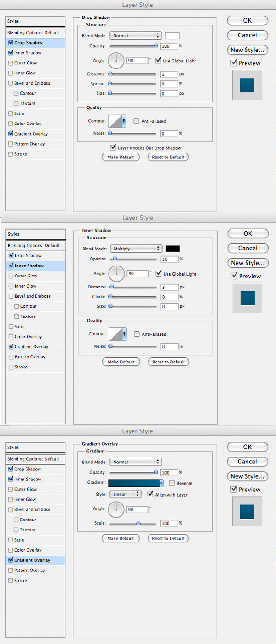The image size is (276, 644).
Task: Toggle Preview checkbox in Drop Shadow dialog
Action: (234, 63)
